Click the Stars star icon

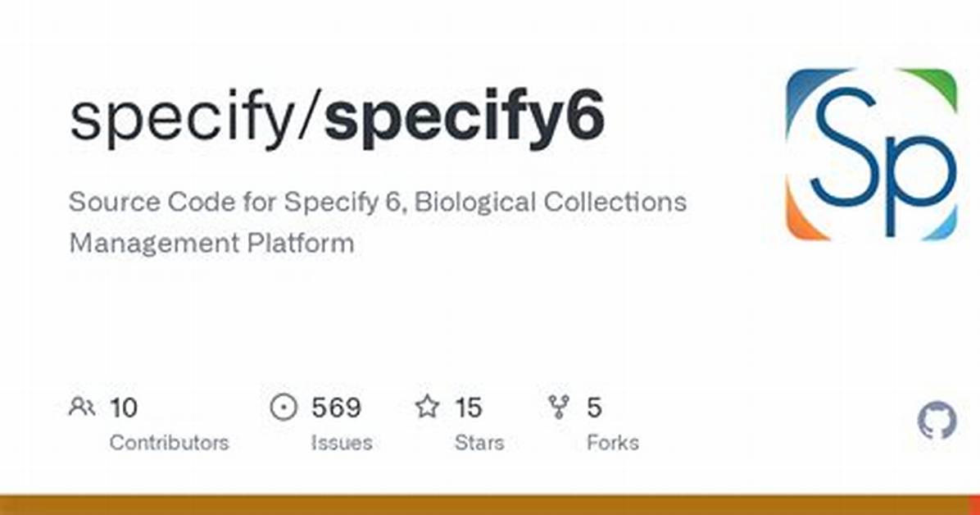point(428,407)
